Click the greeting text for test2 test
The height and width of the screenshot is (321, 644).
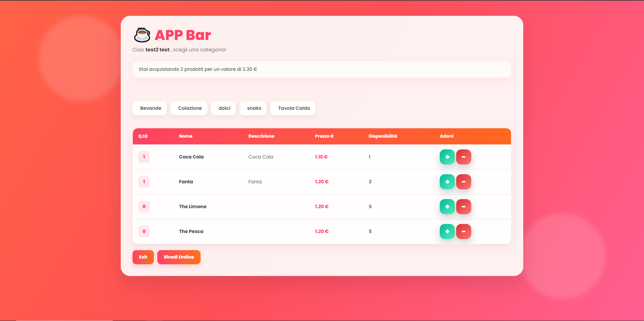(x=179, y=50)
